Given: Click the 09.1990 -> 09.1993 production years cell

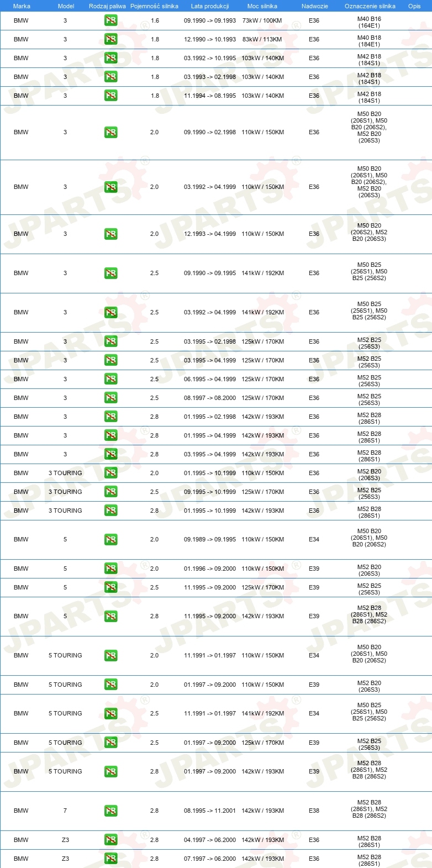Looking at the screenshot, I should (x=210, y=20).
